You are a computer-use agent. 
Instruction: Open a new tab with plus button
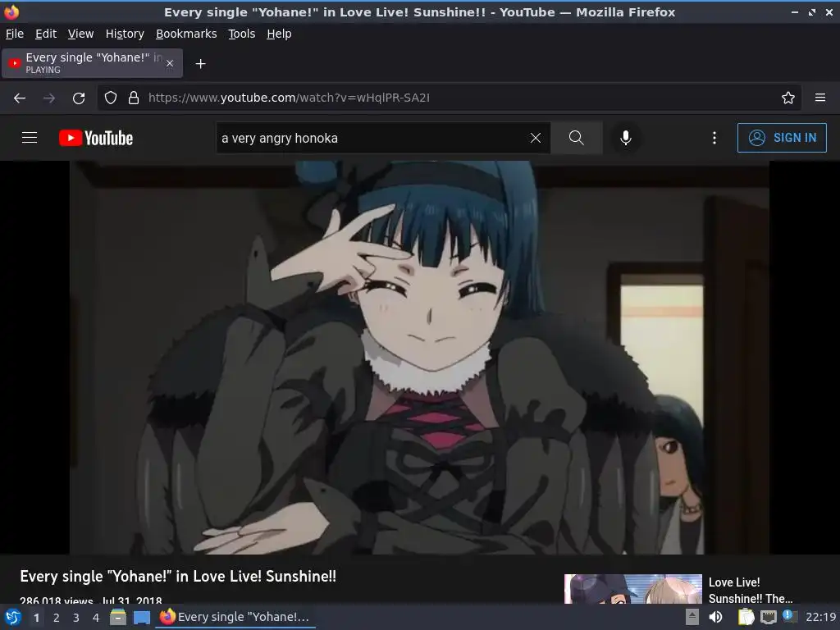point(200,64)
